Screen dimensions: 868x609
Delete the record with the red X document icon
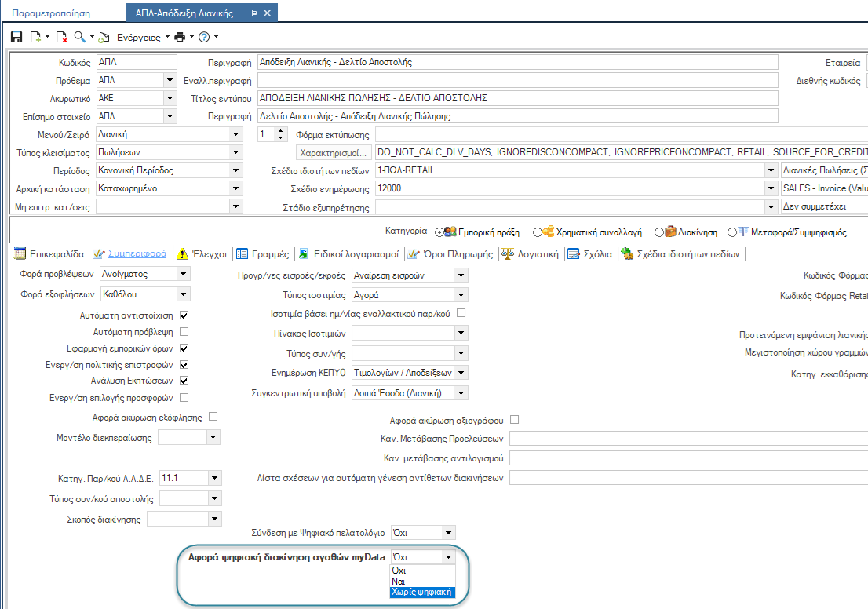tap(61, 37)
